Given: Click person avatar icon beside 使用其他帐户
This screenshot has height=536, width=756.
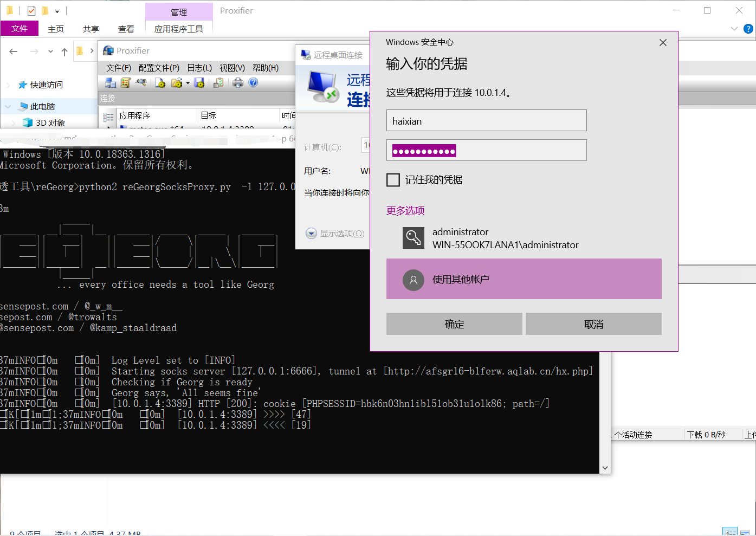Looking at the screenshot, I should pos(413,280).
